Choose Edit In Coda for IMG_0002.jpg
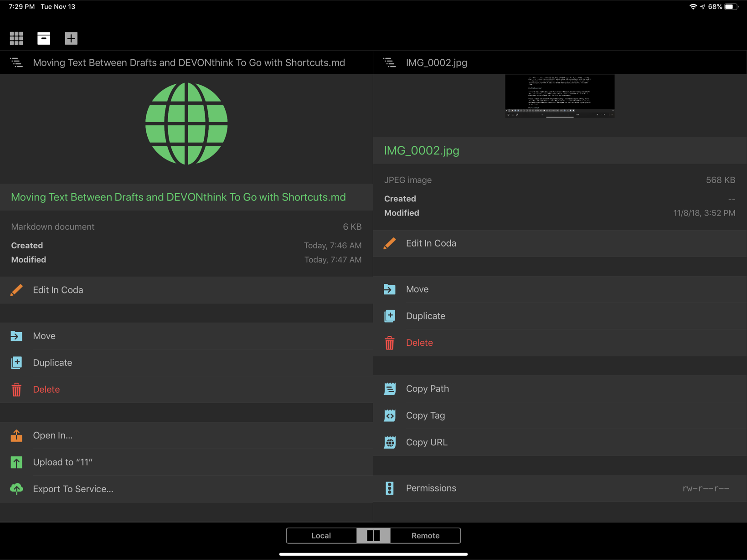747x560 pixels. coord(560,243)
